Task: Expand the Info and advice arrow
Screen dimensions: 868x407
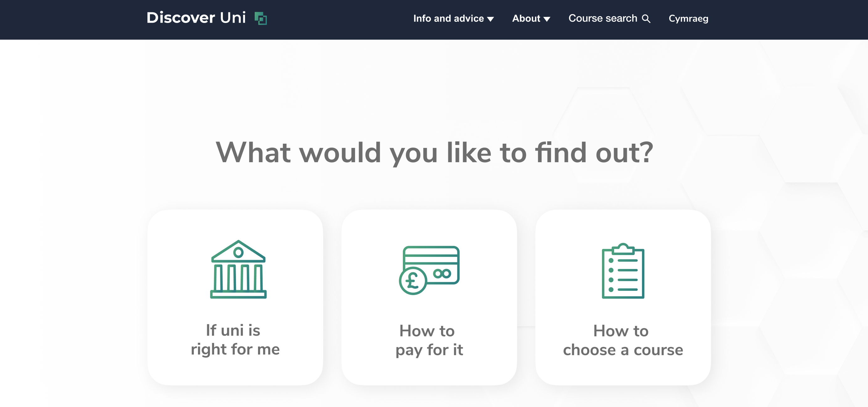Action: (491, 19)
